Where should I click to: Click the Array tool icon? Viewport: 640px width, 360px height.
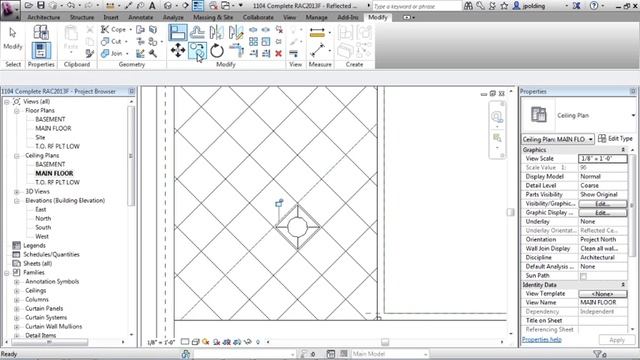pos(253,42)
